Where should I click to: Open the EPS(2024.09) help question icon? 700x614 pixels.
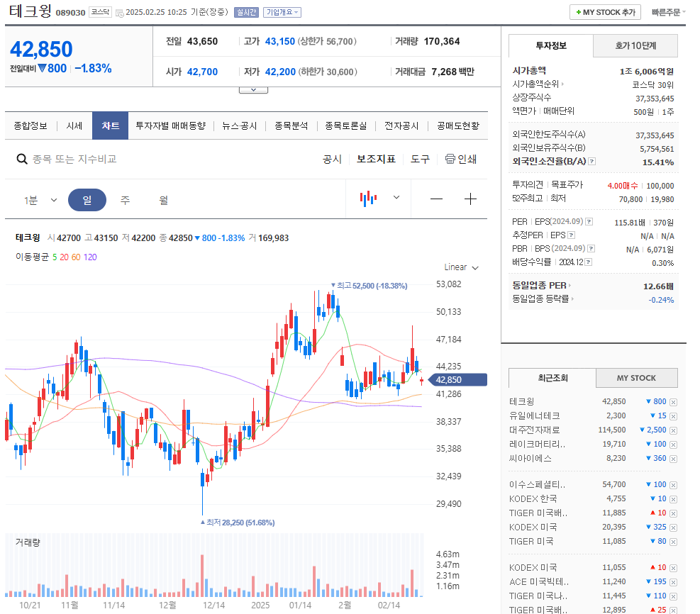[x=589, y=221]
